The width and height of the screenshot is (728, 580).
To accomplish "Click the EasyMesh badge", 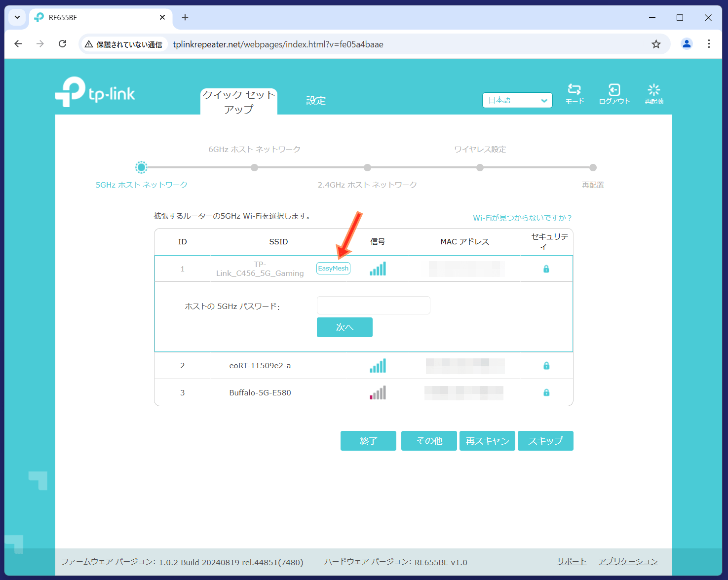I will point(333,268).
